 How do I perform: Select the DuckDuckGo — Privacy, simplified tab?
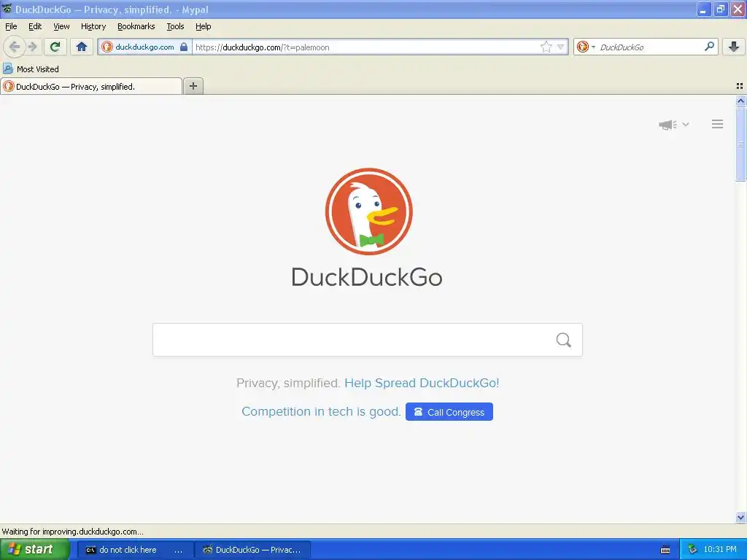tap(91, 86)
